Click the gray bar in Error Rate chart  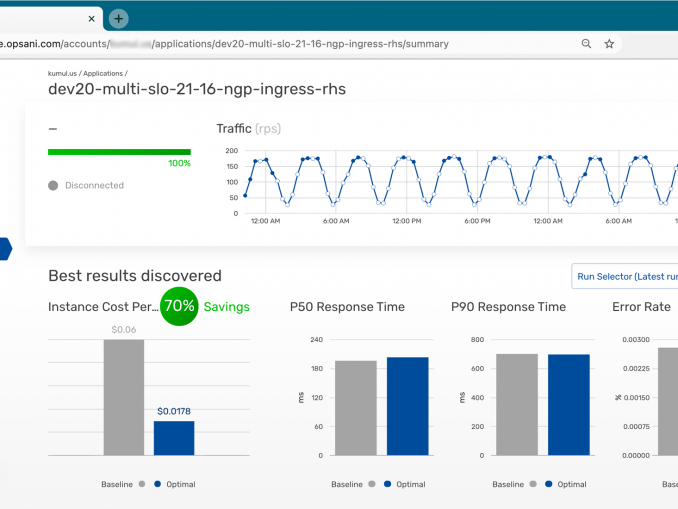(668, 401)
